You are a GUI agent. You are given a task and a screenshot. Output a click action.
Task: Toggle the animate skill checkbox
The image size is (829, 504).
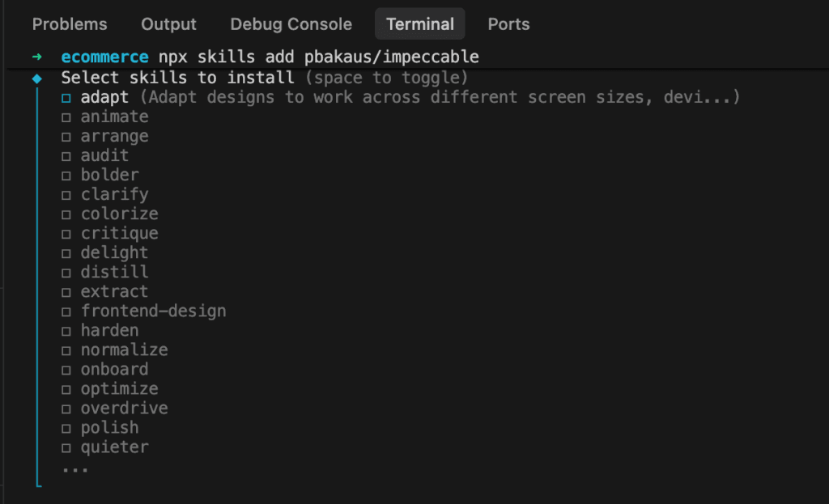click(x=66, y=117)
